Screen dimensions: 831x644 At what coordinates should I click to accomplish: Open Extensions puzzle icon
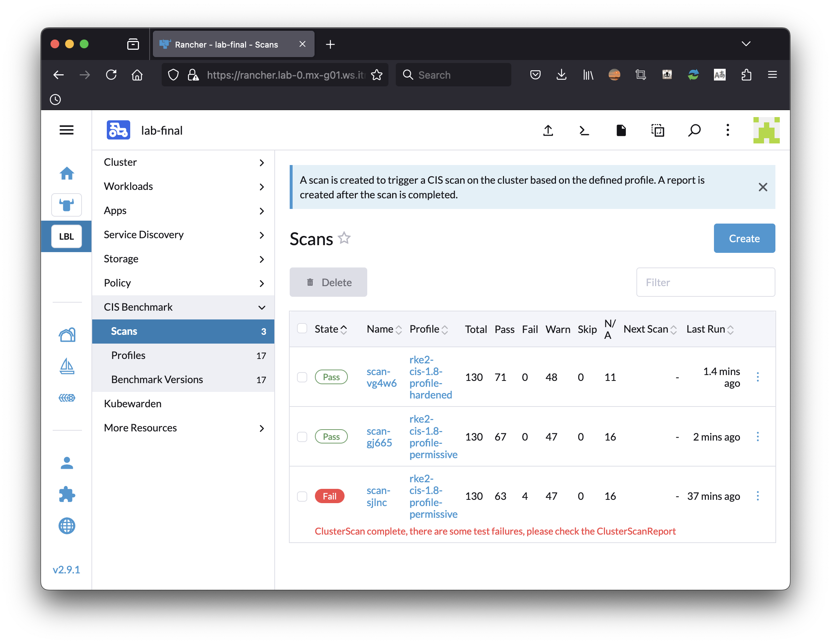point(67,494)
